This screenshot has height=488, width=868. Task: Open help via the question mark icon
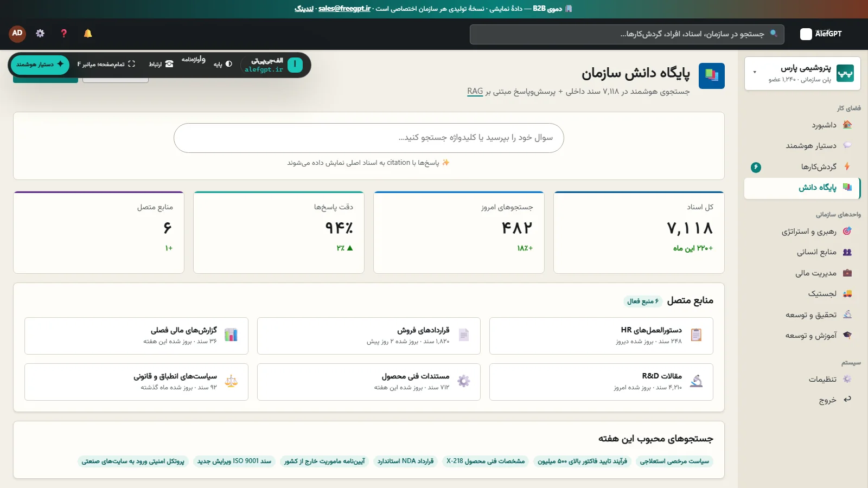[64, 34]
